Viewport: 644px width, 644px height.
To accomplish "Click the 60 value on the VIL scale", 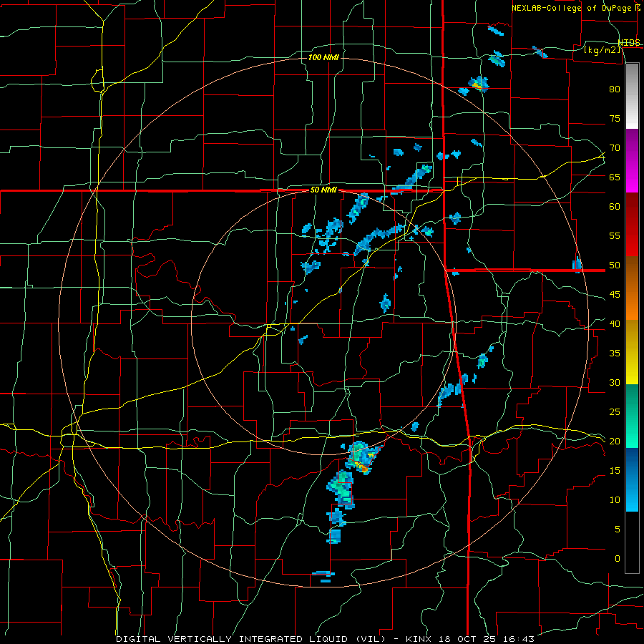I will click(615, 207).
